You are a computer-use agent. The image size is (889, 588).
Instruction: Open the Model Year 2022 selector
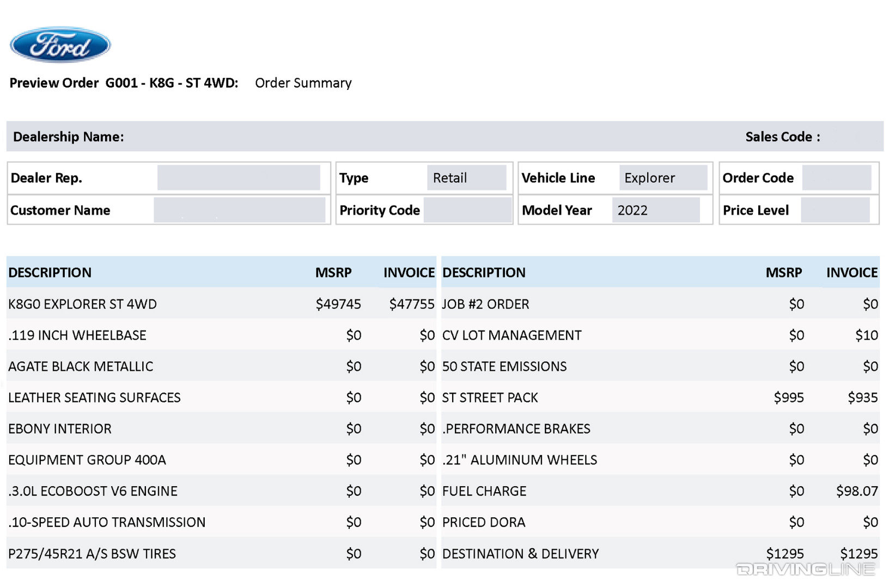click(x=657, y=210)
